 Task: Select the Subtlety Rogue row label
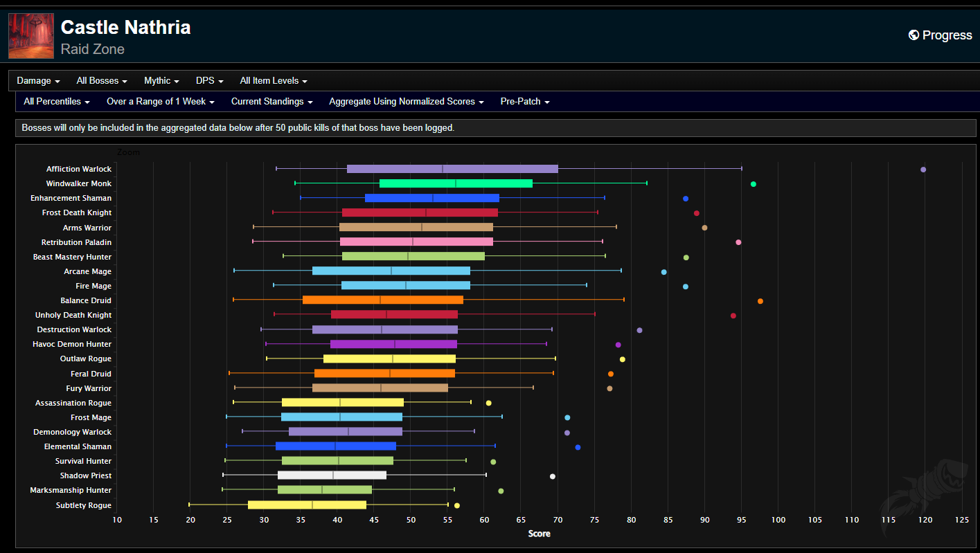pyautogui.click(x=84, y=505)
